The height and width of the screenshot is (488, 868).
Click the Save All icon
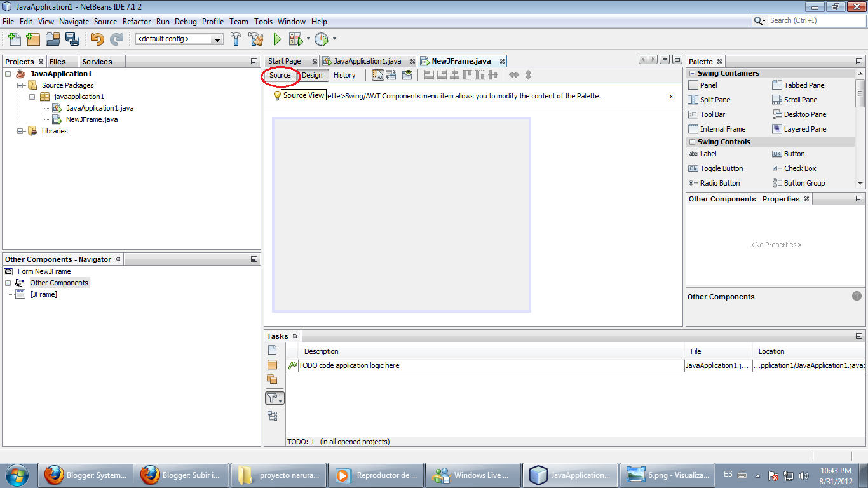tap(72, 39)
